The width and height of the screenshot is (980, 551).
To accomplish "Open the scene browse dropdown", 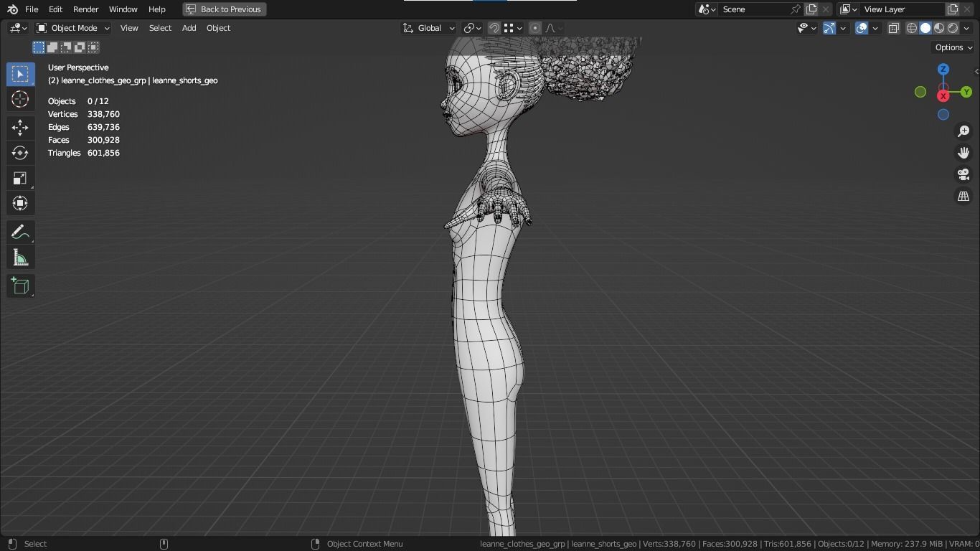I will click(707, 9).
